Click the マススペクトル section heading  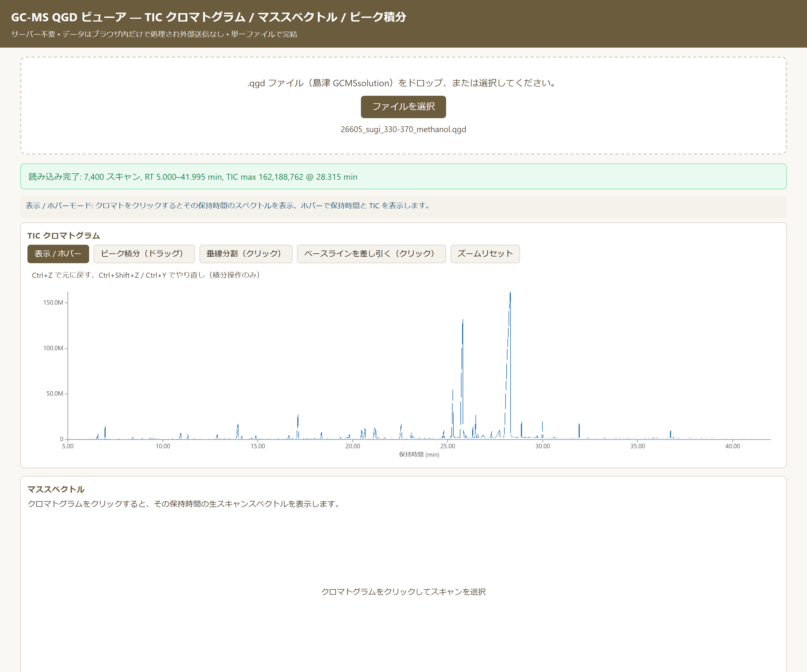pos(56,489)
